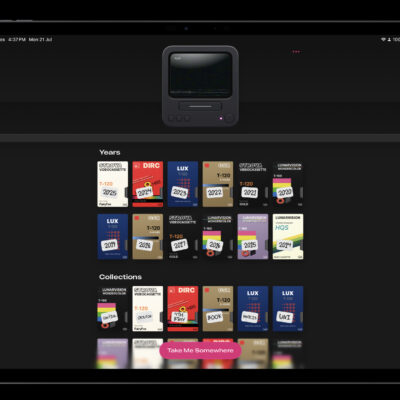Screen dimensions: 400x400
Task: Select the UNI collection tape
Action: pyautogui.click(x=288, y=309)
